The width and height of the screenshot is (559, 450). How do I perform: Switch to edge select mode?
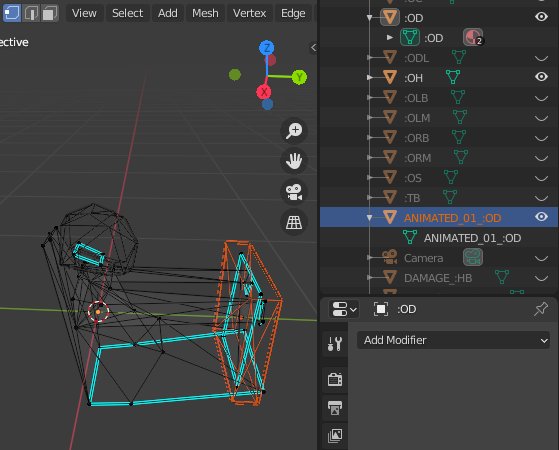31,13
